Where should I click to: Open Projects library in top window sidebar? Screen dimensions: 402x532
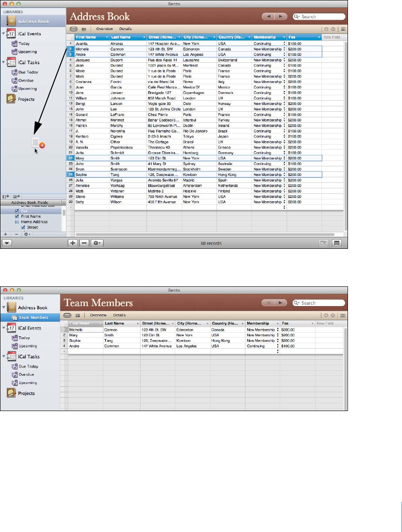(26, 99)
